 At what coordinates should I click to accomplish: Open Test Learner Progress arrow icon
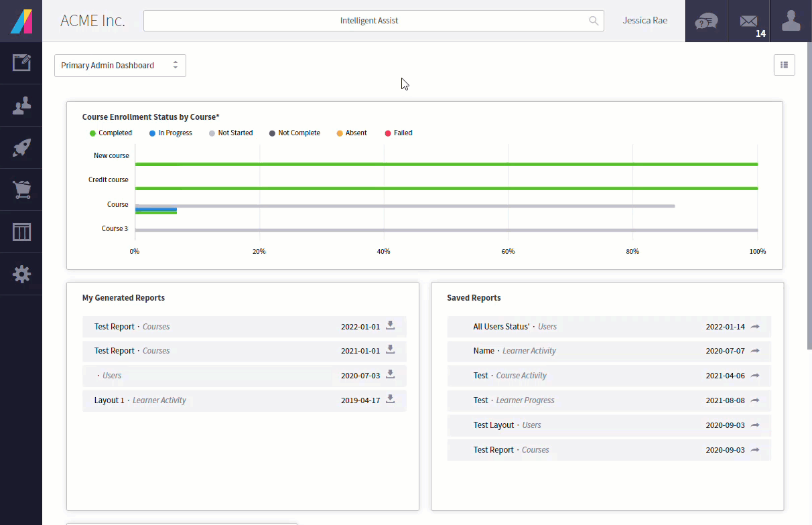click(755, 400)
